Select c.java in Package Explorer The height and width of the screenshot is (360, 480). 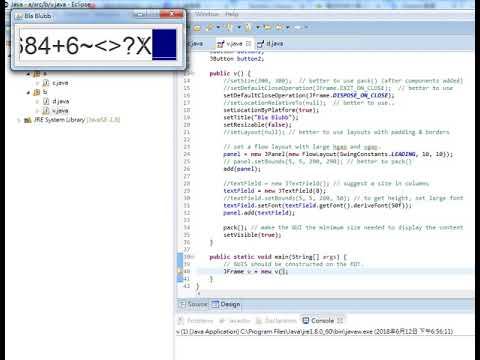(56, 83)
